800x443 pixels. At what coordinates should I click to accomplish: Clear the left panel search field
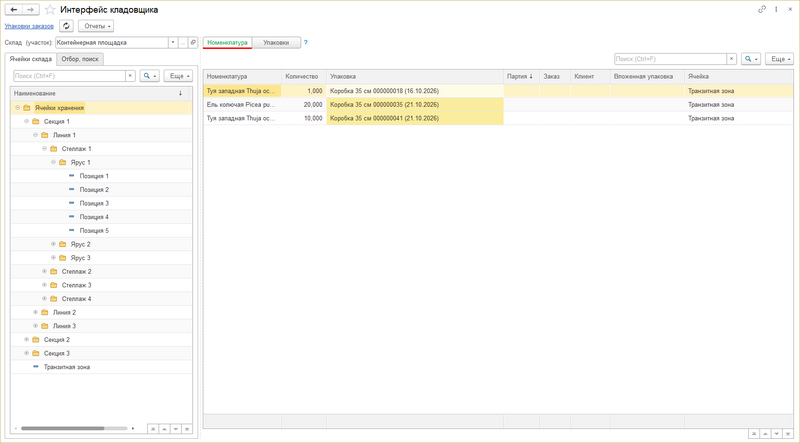[x=130, y=76]
